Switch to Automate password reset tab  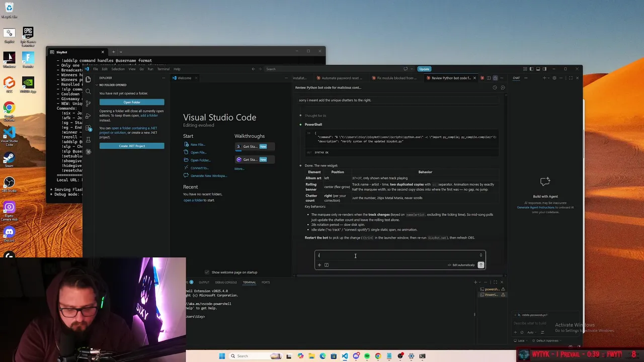click(342, 78)
